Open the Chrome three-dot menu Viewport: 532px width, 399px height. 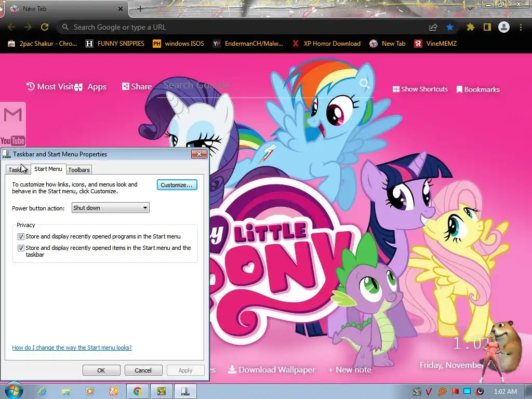point(521,27)
